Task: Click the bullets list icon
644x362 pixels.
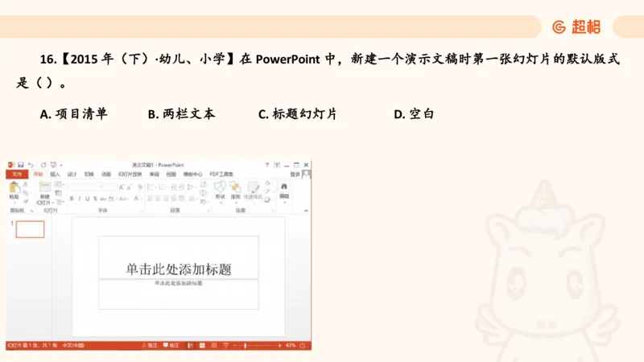Action: pyautogui.click(x=151, y=187)
